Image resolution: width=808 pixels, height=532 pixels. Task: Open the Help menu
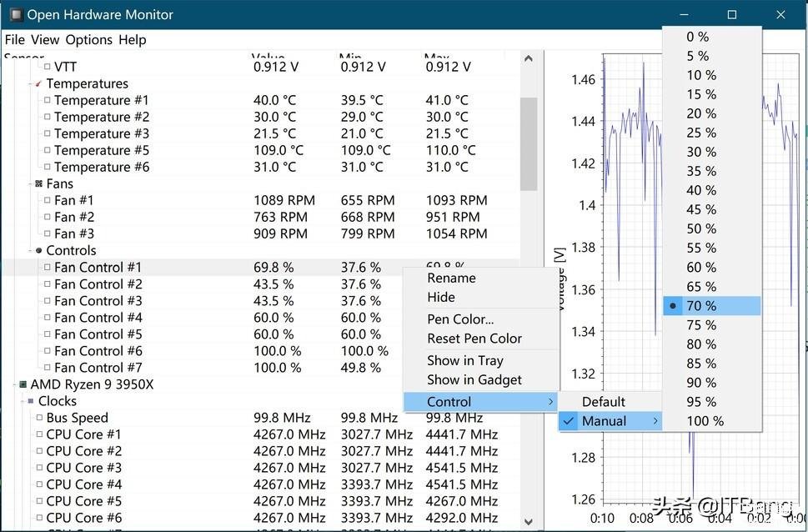pos(133,40)
